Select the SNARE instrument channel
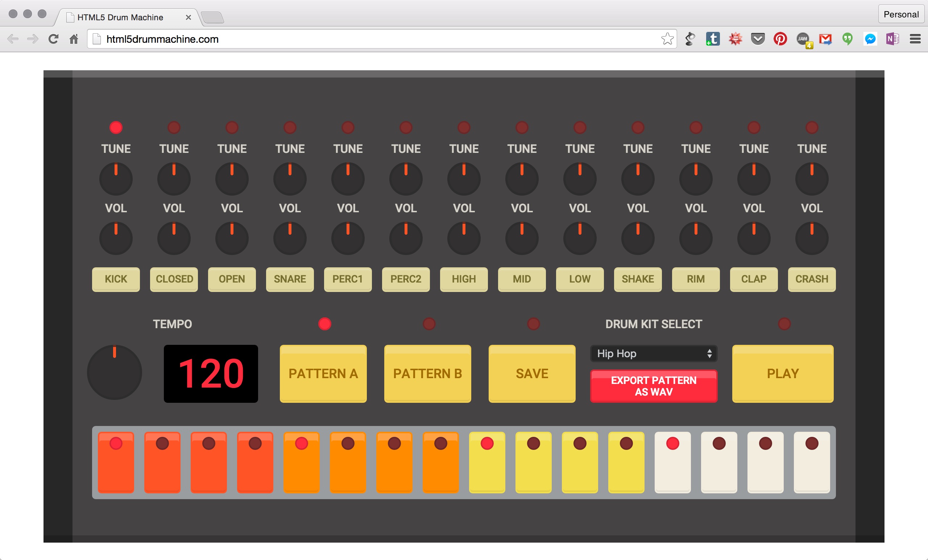Screen dimensions: 928x560 click(290, 279)
